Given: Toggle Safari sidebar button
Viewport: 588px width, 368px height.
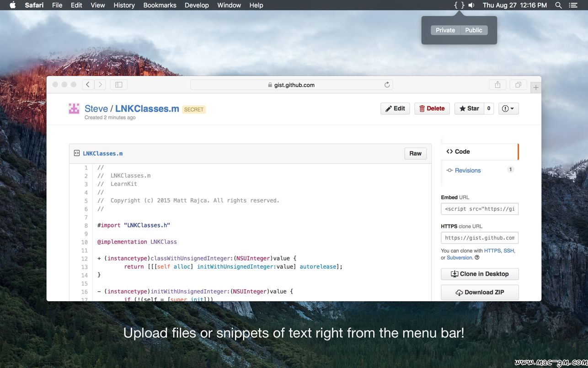Looking at the screenshot, I should point(119,85).
